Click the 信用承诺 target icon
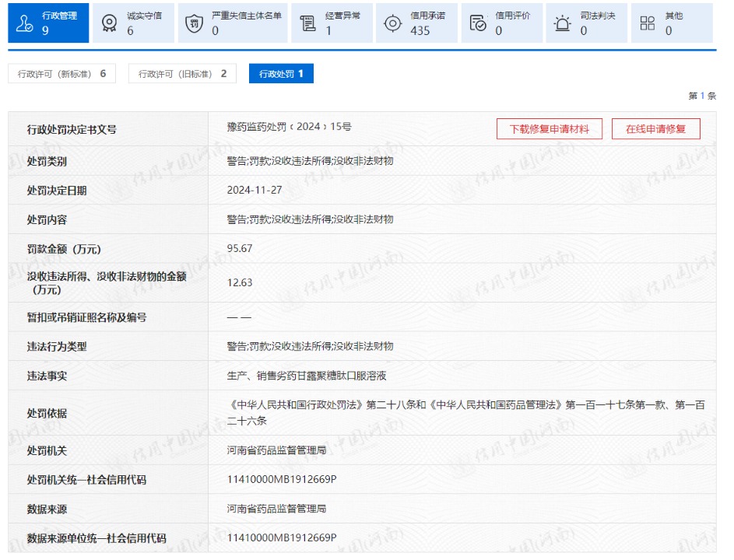This screenshot has height=560, width=734. 392,23
